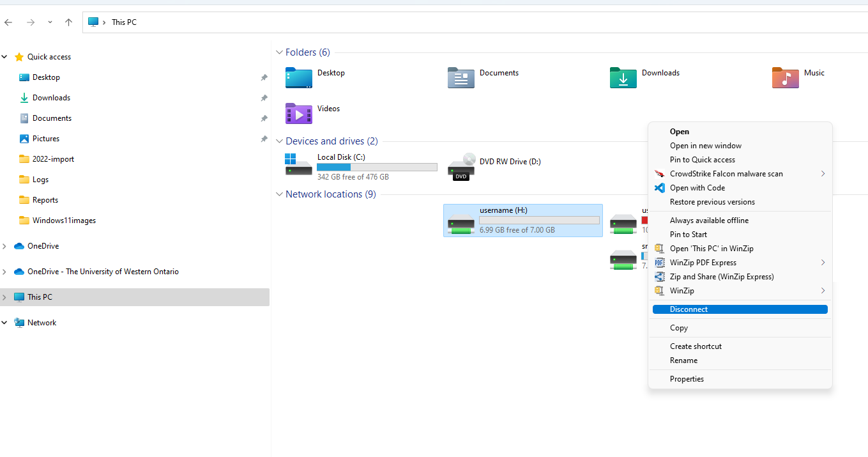Select the Music folder icon
868x457 pixels.
(x=786, y=78)
